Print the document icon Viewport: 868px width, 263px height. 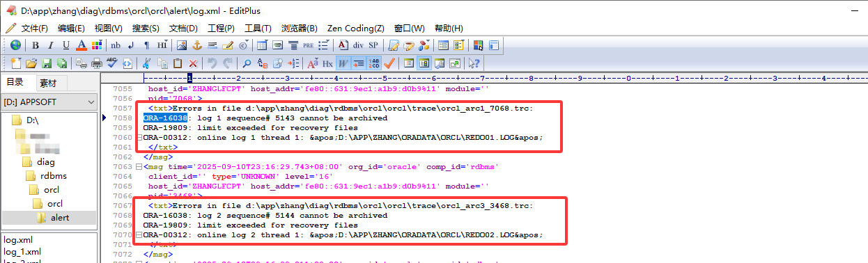[x=96, y=63]
